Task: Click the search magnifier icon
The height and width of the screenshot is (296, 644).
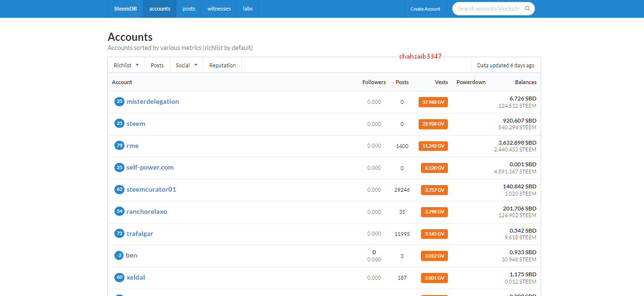Action: coord(527,9)
